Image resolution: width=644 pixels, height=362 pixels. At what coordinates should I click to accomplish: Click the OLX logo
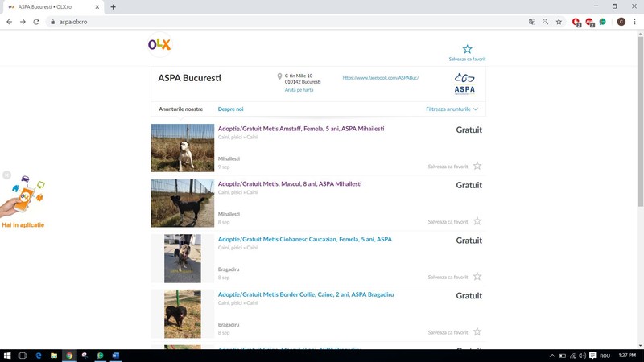click(x=159, y=44)
